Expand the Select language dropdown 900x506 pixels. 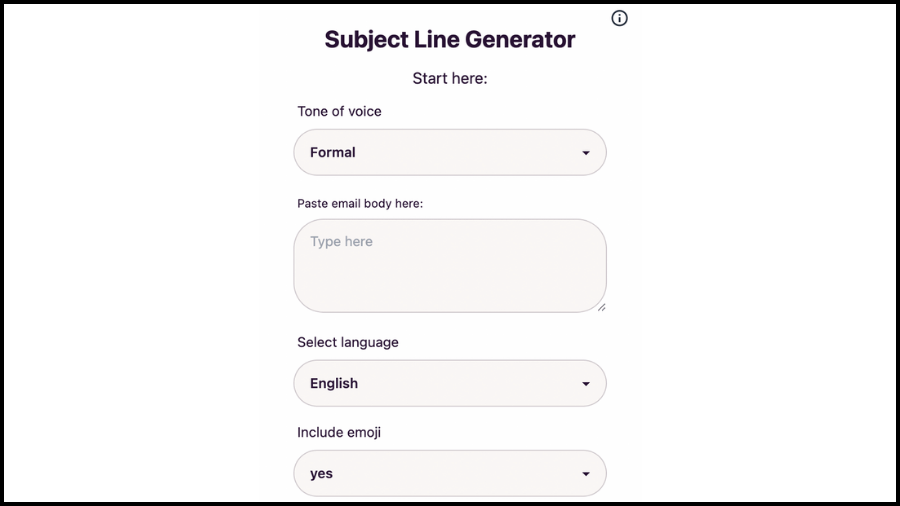(450, 383)
